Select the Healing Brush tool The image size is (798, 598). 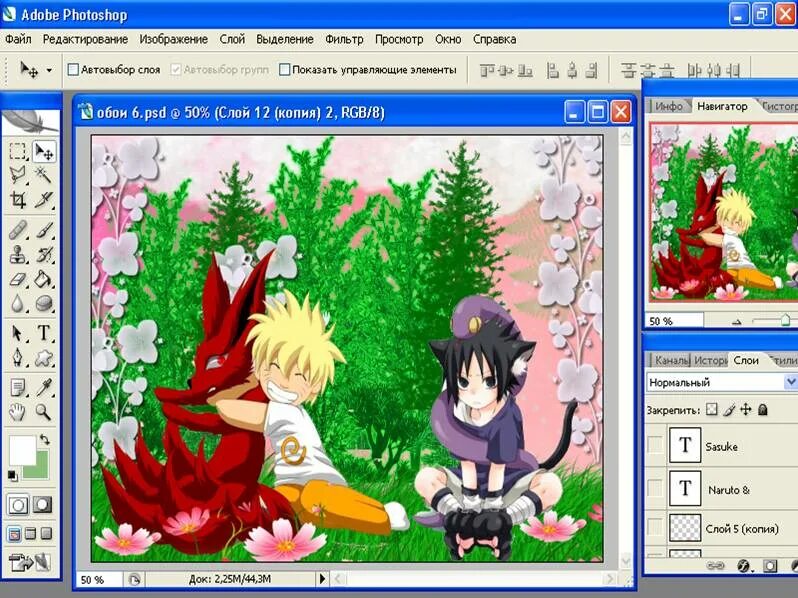[x=18, y=230]
